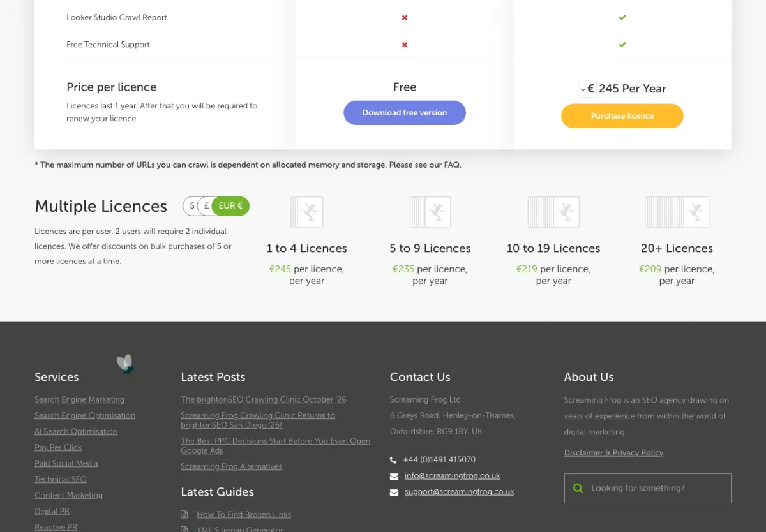Open the Crawling Clinic Returns to San Diego post
Viewport: 766px width, 532px height.
pos(258,420)
